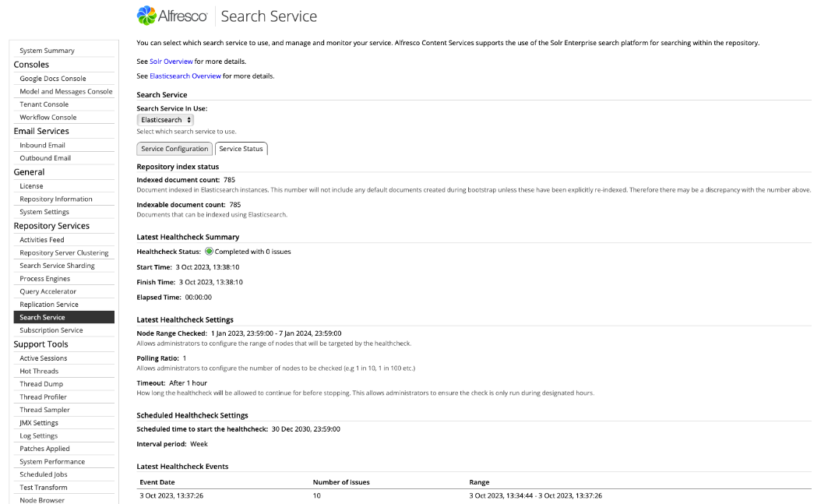Select Query Accelerator in sidebar
Screen dimensions: 835x504
48,291
